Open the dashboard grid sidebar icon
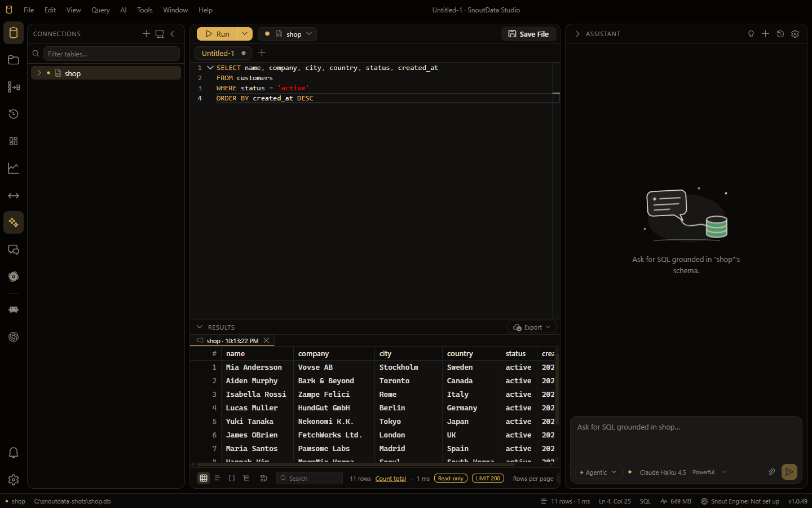Screen dimensions: 812x508 click(14, 141)
